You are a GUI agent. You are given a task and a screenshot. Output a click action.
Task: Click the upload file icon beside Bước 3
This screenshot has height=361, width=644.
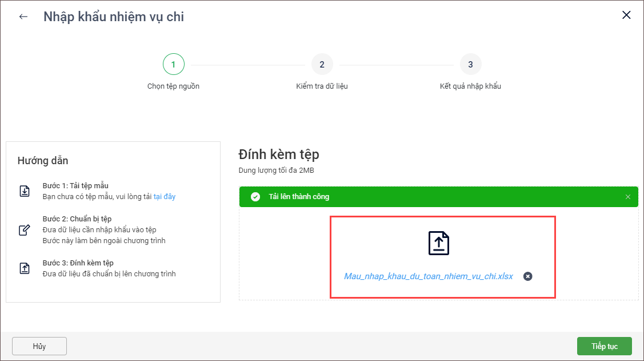click(25, 268)
